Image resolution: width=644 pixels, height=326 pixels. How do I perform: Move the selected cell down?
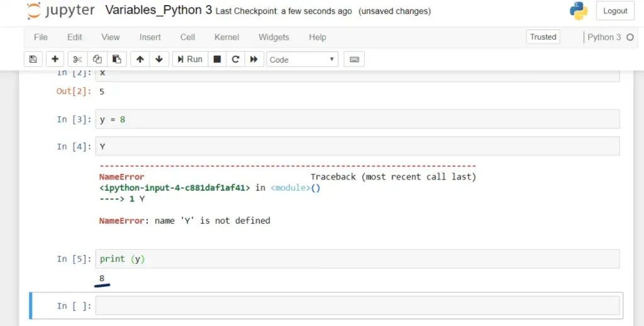tap(158, 59)
